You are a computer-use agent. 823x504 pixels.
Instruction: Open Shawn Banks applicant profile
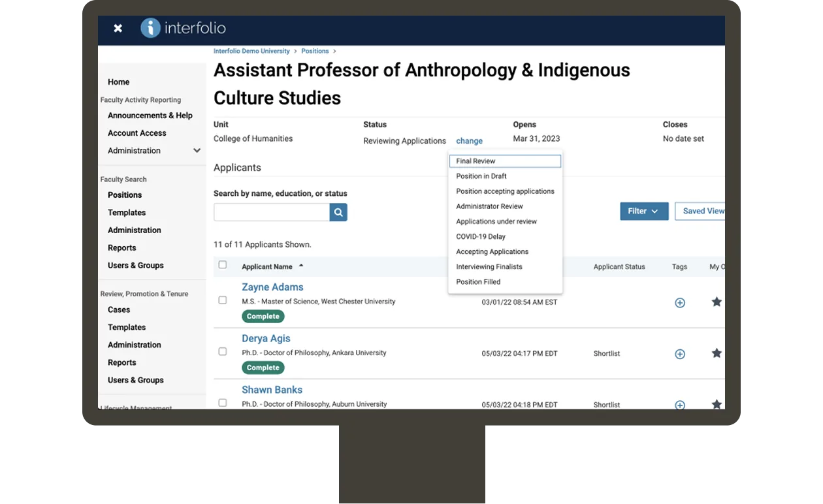click(272, 390)
